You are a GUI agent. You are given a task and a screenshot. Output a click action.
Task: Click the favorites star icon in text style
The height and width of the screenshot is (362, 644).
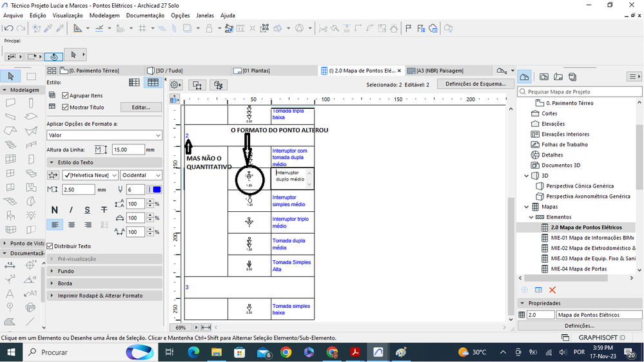(53, 175)
